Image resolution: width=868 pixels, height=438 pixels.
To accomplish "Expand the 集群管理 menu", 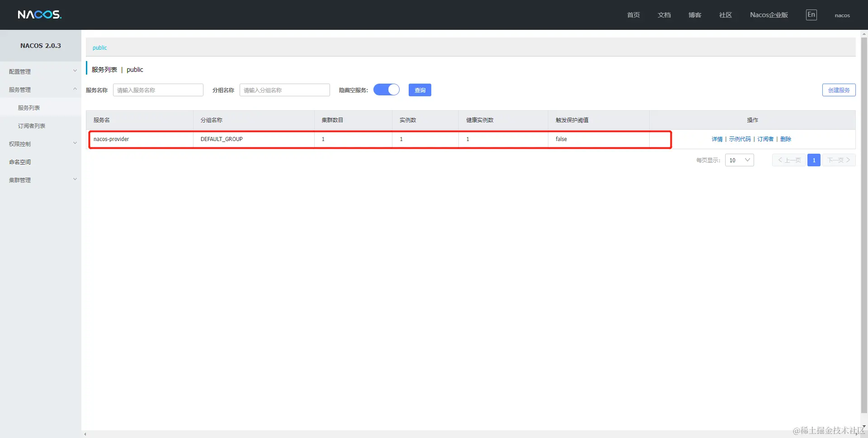I will coord(41,180).
